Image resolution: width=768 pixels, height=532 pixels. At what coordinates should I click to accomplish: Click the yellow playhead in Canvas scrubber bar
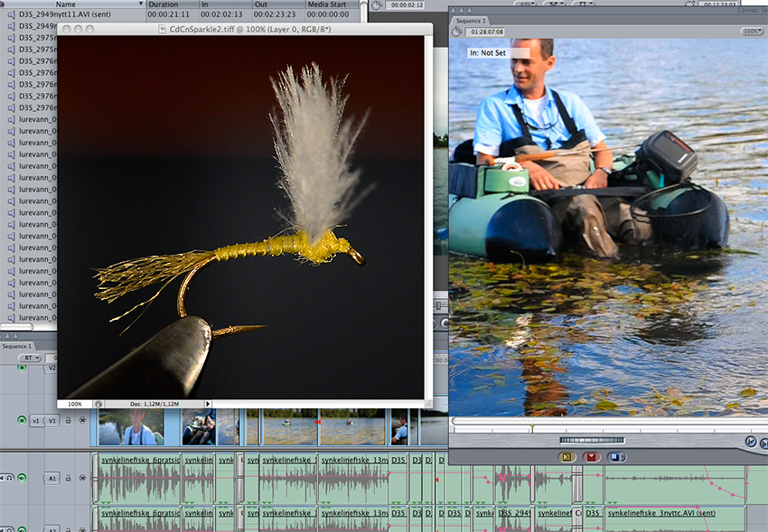532,429
